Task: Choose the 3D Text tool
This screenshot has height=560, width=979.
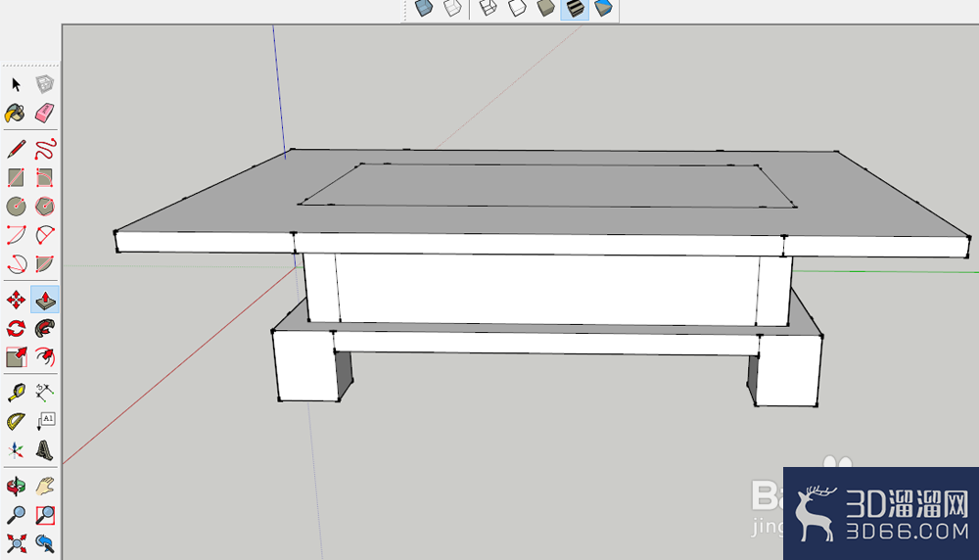Action: (45, 450)
